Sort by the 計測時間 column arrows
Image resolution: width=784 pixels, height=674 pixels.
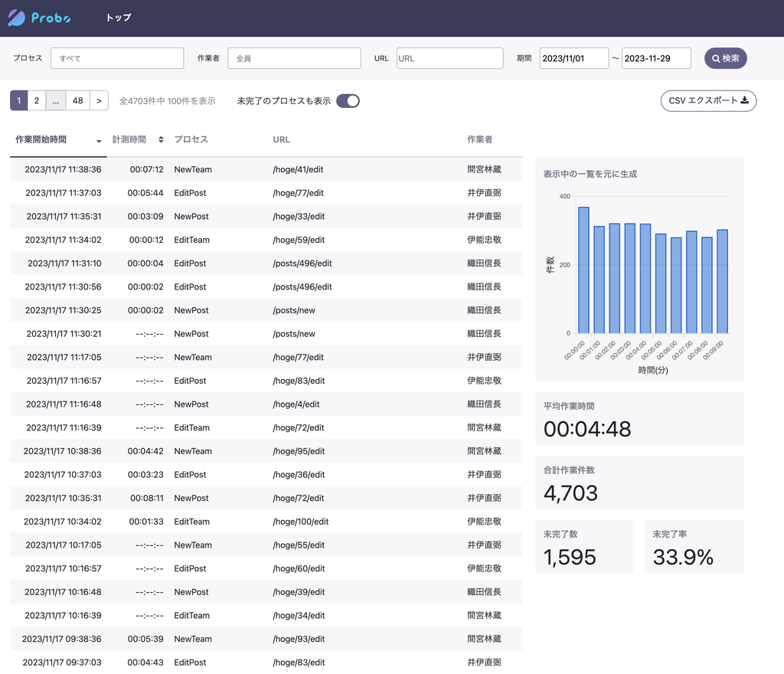tap(161, 139)
